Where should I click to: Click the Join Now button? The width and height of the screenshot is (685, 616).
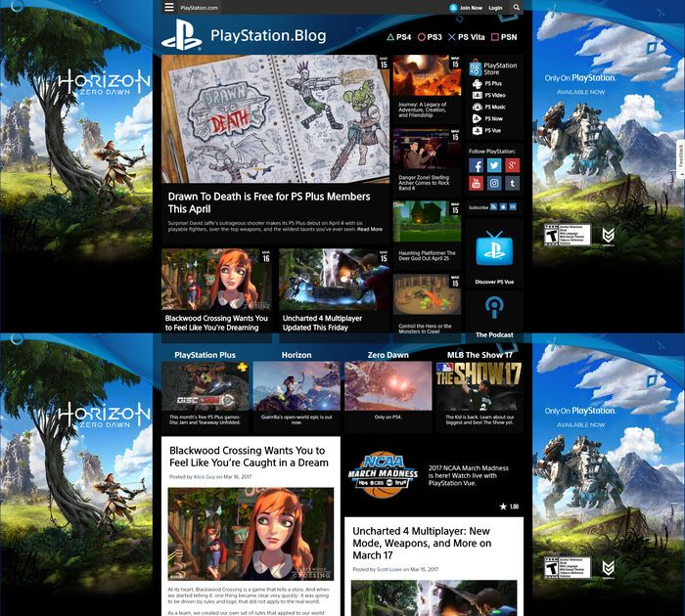[466, 8]
